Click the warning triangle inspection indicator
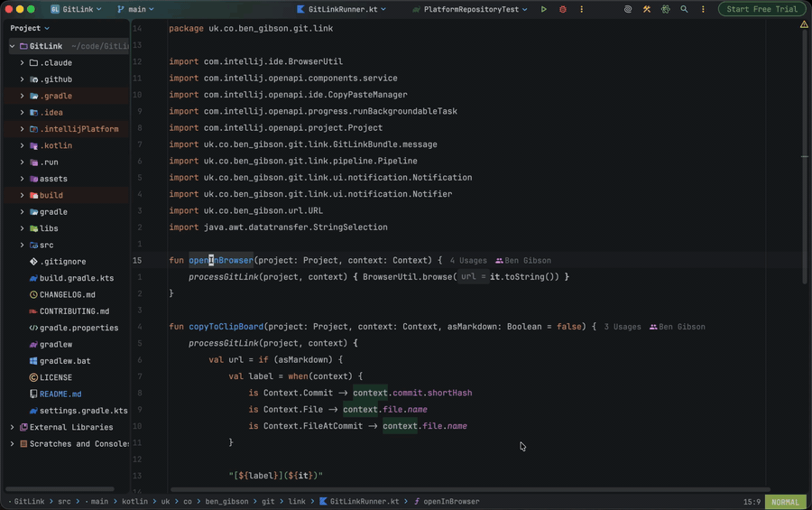812x510 pixels. click(x=804, y=24)
